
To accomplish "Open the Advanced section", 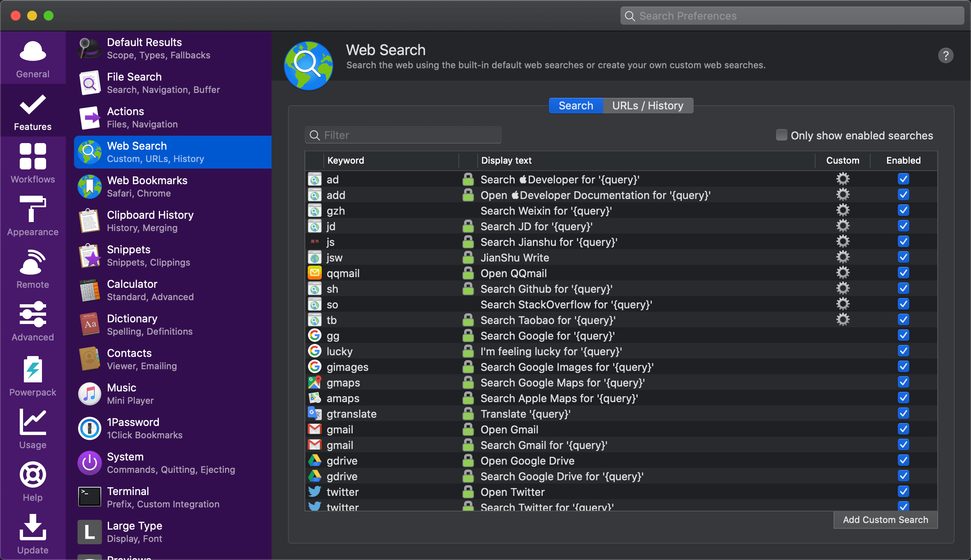I will [x=33, y=321].
